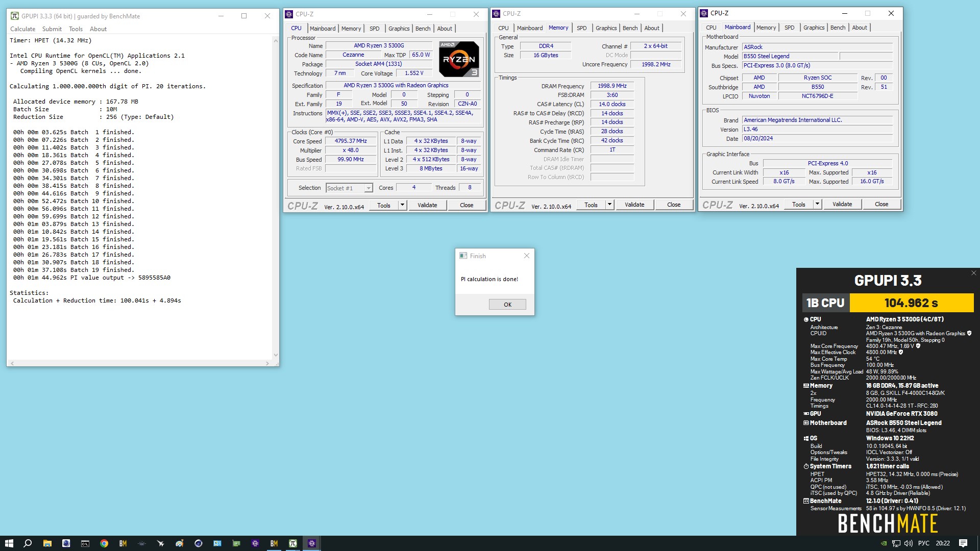Click the highlighted active CPU-Z taskbar icon
The width and height of the screenshot is (980, 551).
tap(312, 543)
